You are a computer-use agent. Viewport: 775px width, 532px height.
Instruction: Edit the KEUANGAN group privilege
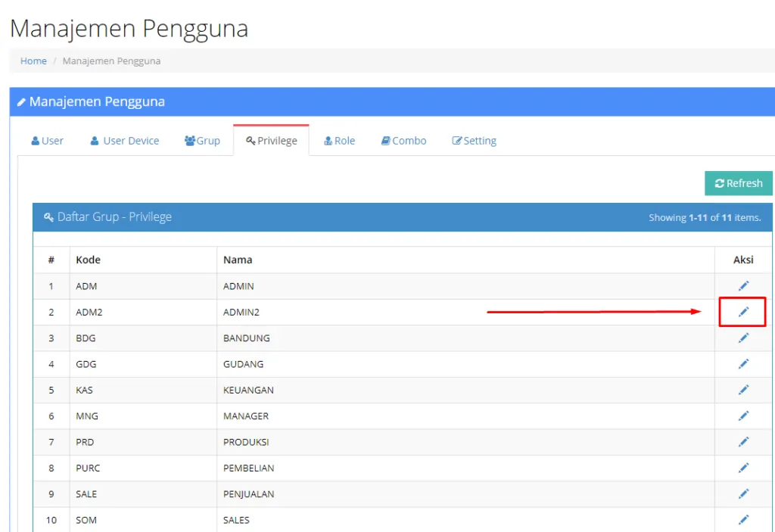743,390
